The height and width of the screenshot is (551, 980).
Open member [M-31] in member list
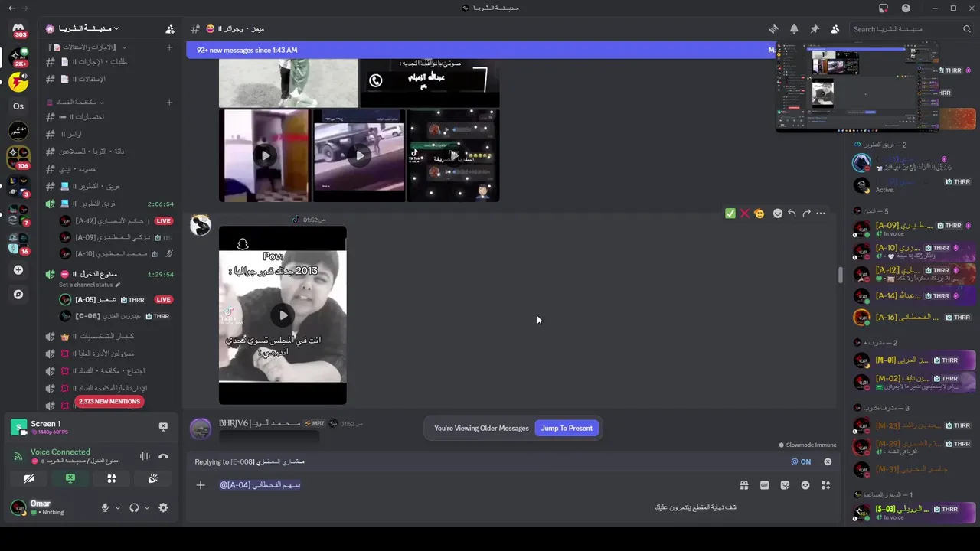point(913,469)
